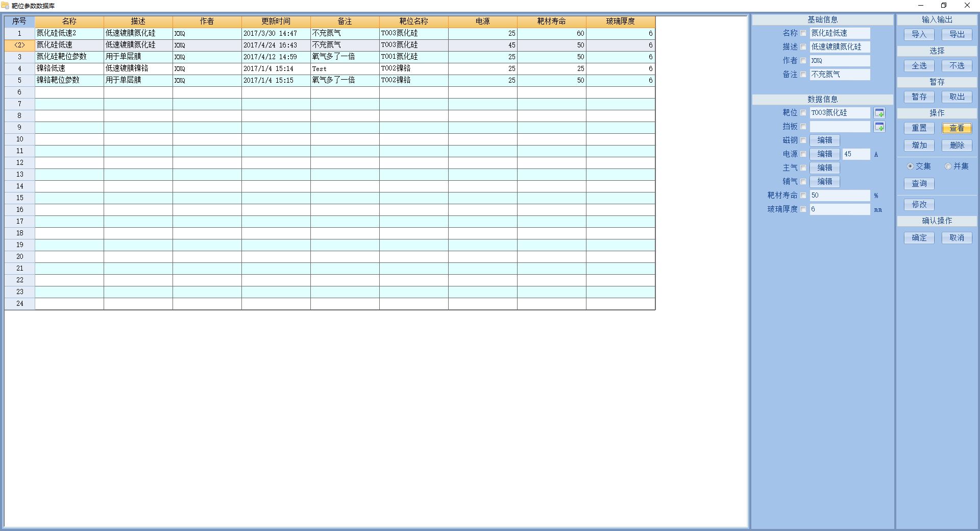The image size is (980, 531).
Task: Click the 不选 button
Action: click(957, 66)
